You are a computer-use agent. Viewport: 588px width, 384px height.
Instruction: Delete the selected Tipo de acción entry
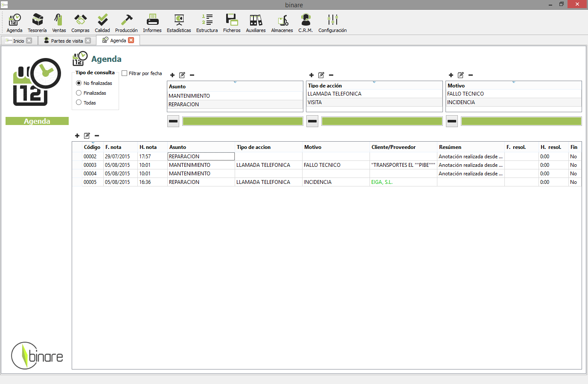coord(331,75)
